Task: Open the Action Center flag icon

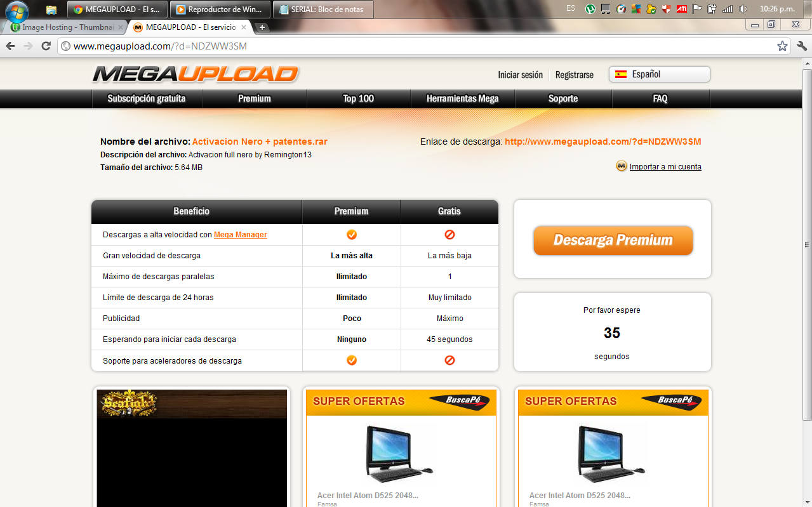Action: (697, 9)
